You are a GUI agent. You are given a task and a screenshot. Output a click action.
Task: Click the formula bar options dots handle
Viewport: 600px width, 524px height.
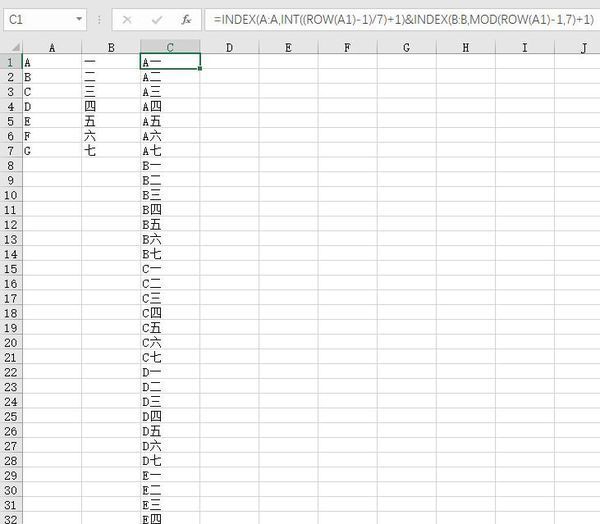tap(99, 20)
